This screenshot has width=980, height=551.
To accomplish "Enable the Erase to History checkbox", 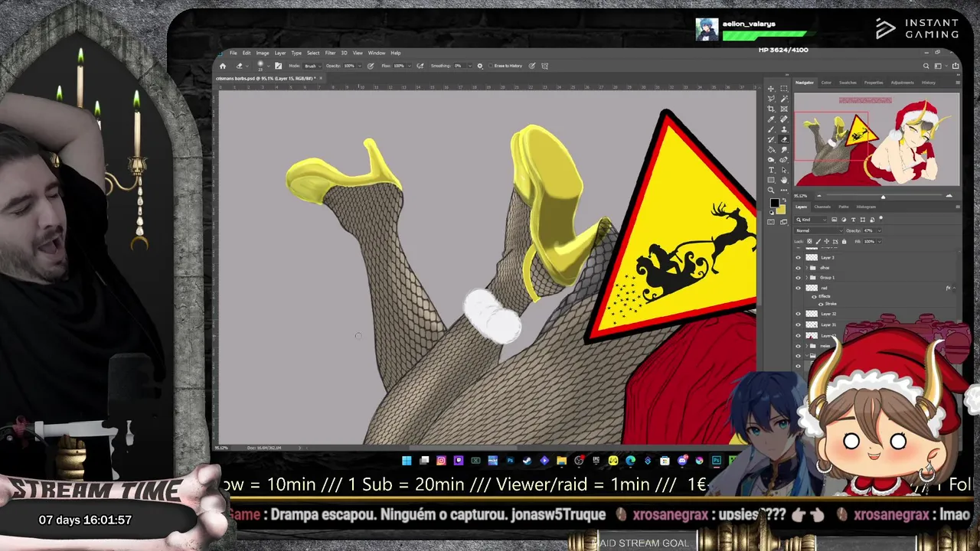I will point(490,66).
